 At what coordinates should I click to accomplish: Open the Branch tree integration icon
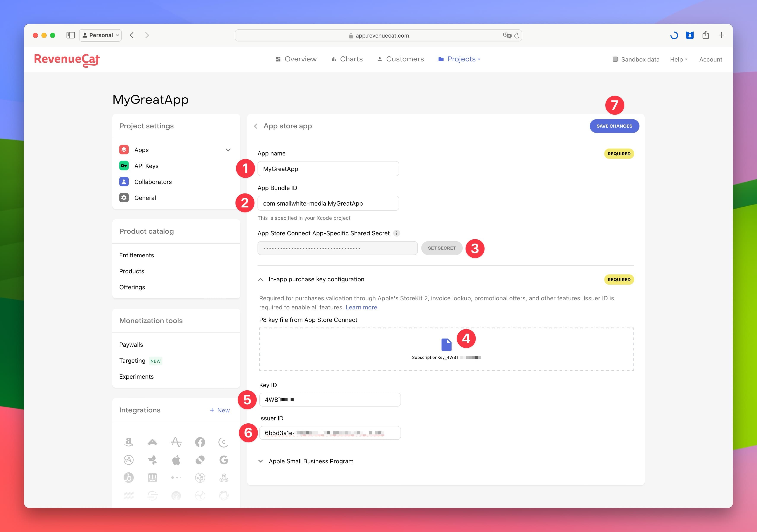pyautogui.click(x=200, y=478)
